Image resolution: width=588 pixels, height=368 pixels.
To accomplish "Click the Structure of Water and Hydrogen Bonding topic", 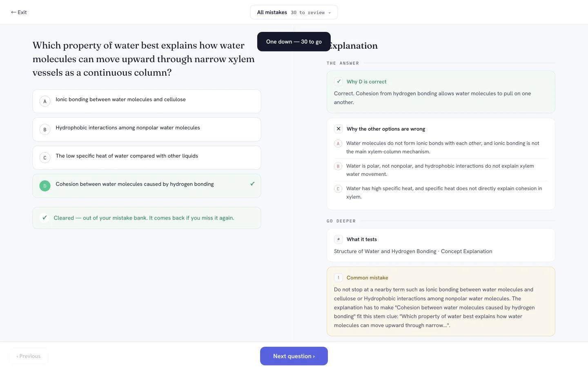I will click(x=385, y=251).
